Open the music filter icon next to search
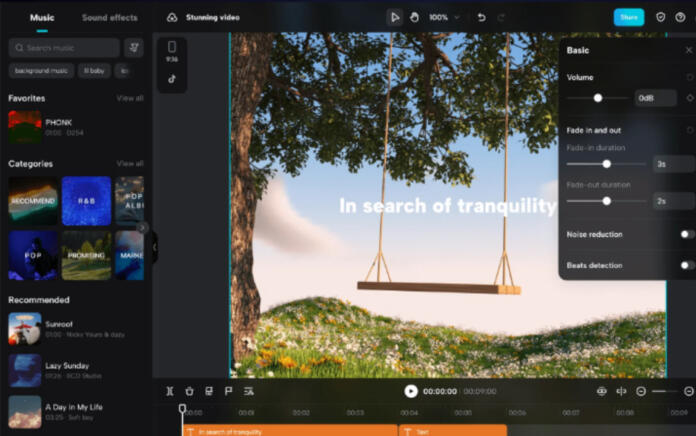Image resolution: width=696 pixels, height=436 pixels. coord(134,48)
